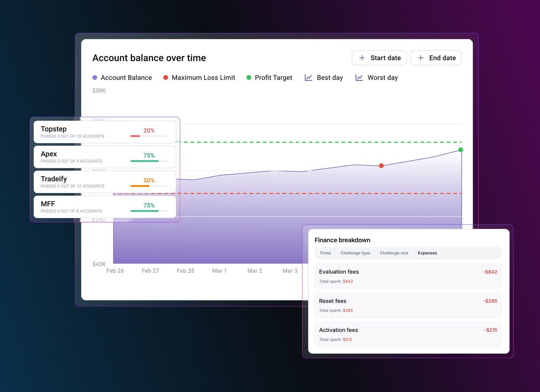Click the green end point on chart
The height and width of the screenshot is (392, 540).
tap(460, 150)
